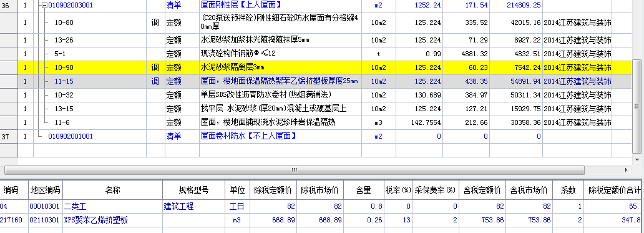Select quota code 13-26
Viewport: 644px width, 233px height.
pos(64,40)
